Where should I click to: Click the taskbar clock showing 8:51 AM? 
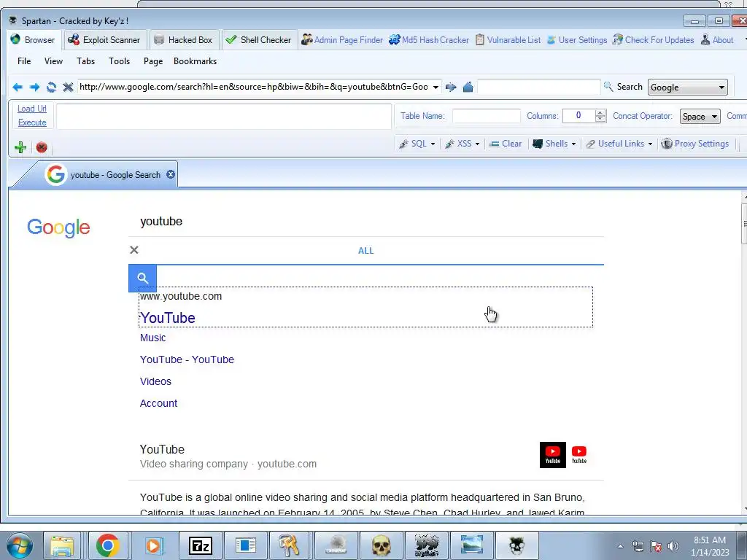(x=709, y=546)
